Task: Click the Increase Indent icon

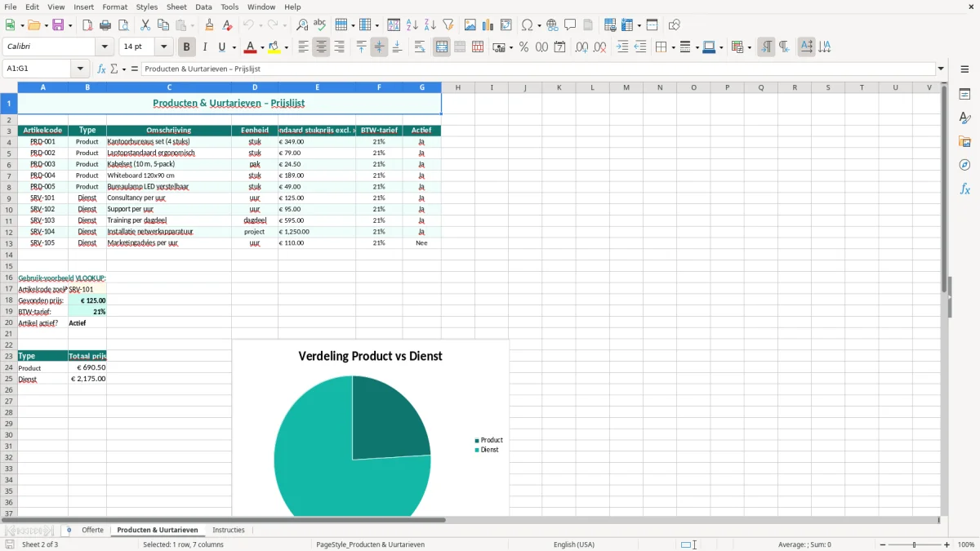Action: (x=622, y=47)
